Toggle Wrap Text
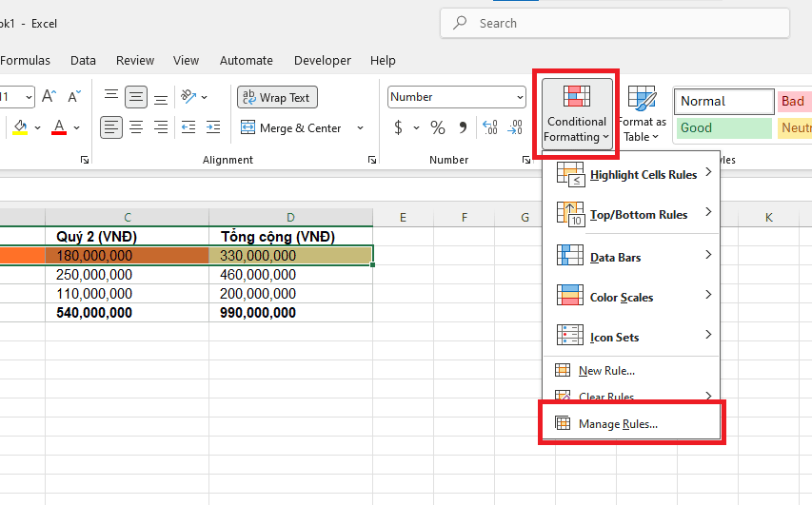Viewport: 812px width, 505px height. pos(277,97)
